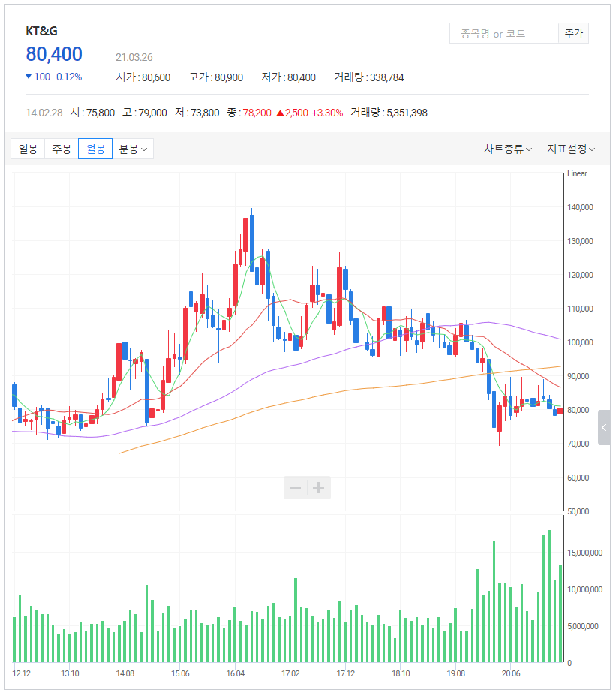
Task: Click the 12.12 time axis label
Action: (x=21, y=673)
